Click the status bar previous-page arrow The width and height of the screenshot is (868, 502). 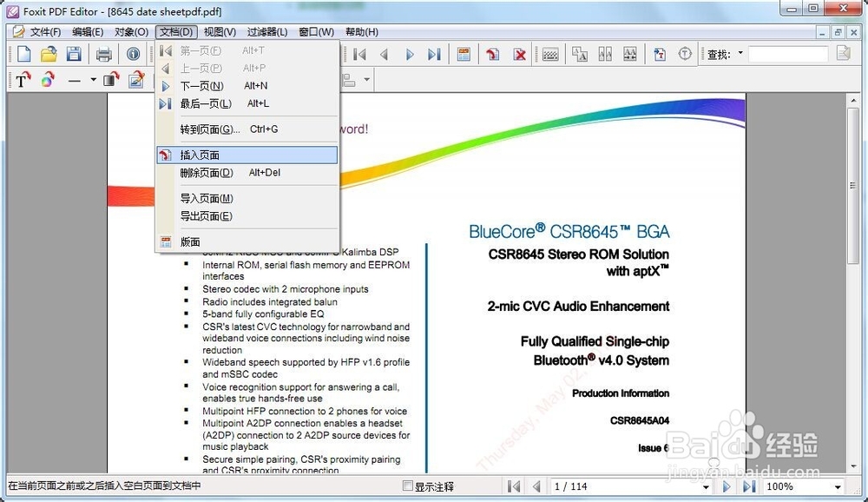[x=536, y=486]
